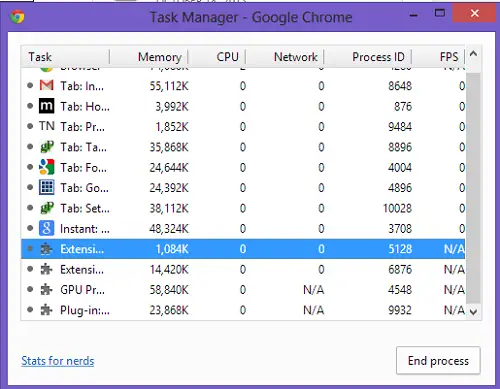Click process ID 8896
Screen dimensions: 500x389
click(x=400, y=147)
